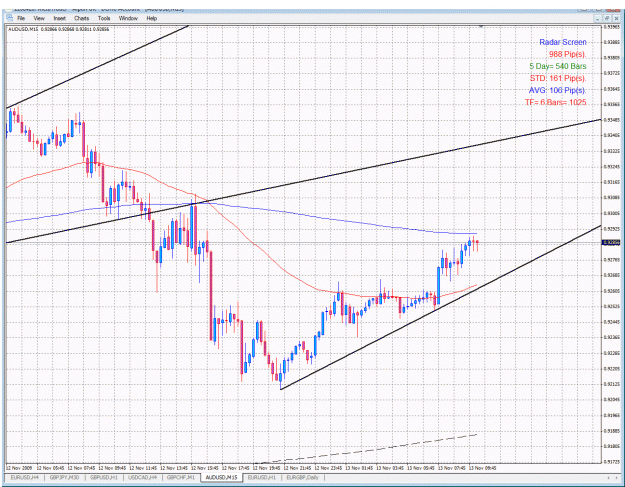Open the Insert menu

click(59, 18)
